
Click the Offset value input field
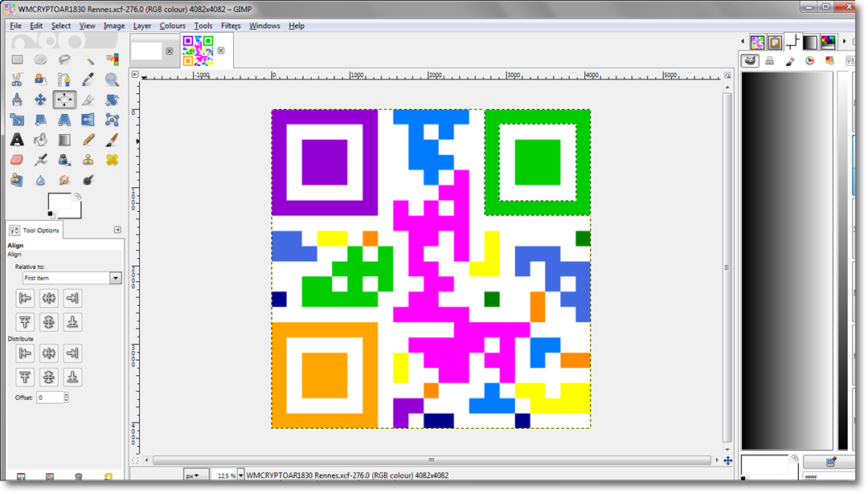pyautogui.click(x=50, y=397)
